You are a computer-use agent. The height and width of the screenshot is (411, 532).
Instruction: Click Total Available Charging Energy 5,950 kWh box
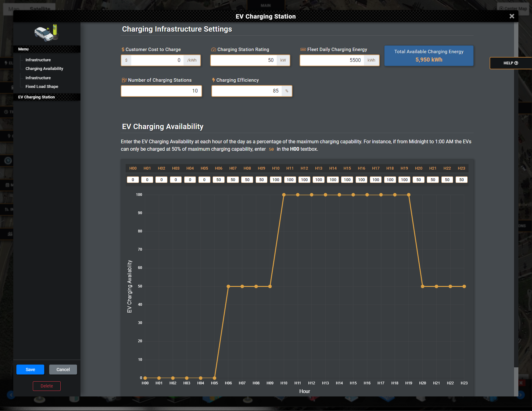[429, 56]
